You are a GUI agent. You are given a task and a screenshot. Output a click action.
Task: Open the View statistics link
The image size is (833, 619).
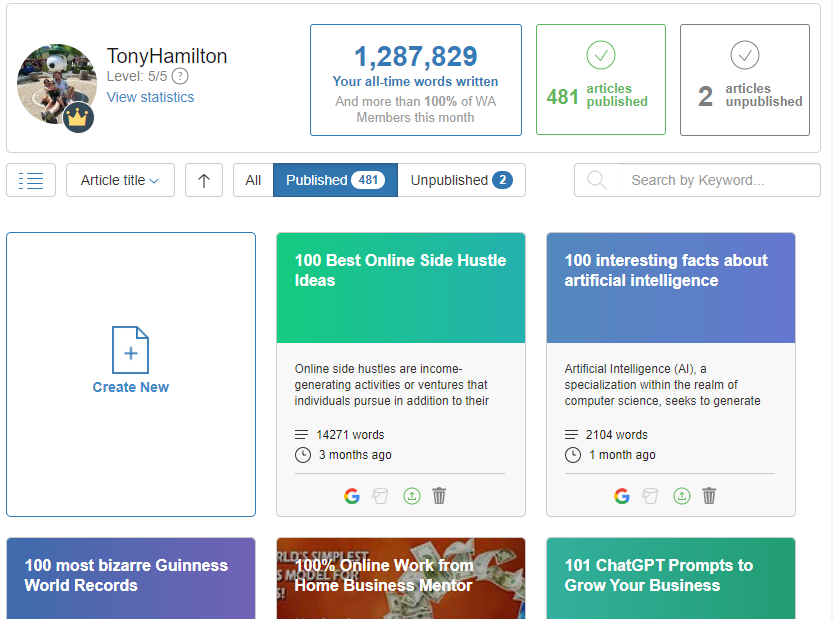pyautogui.click(x=150, y=97)
